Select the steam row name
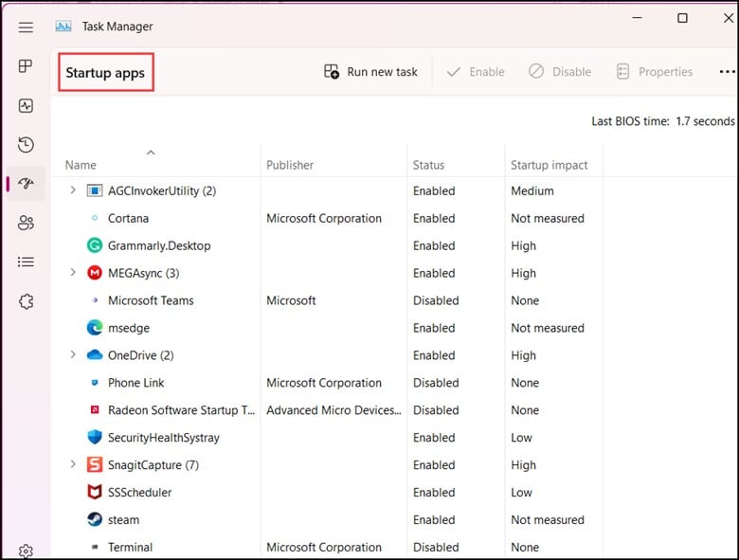739x560 pixels. pyautogui.click(x=123, y=519)
